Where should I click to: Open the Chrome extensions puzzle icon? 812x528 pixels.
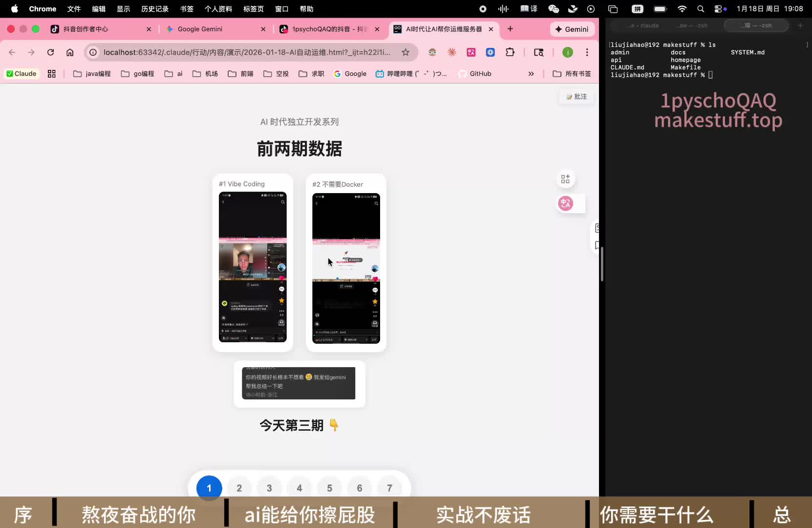pos(511,52)
